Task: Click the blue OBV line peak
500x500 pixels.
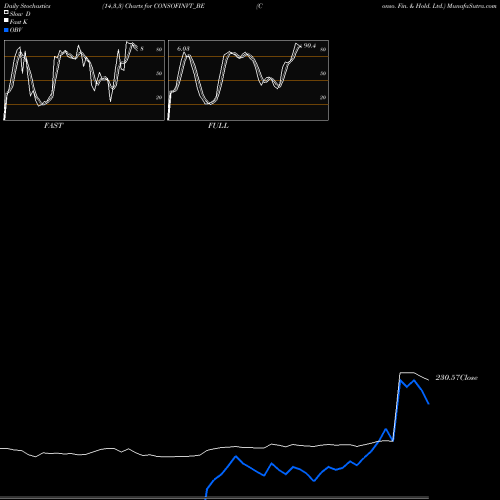Action: point(400,380)
